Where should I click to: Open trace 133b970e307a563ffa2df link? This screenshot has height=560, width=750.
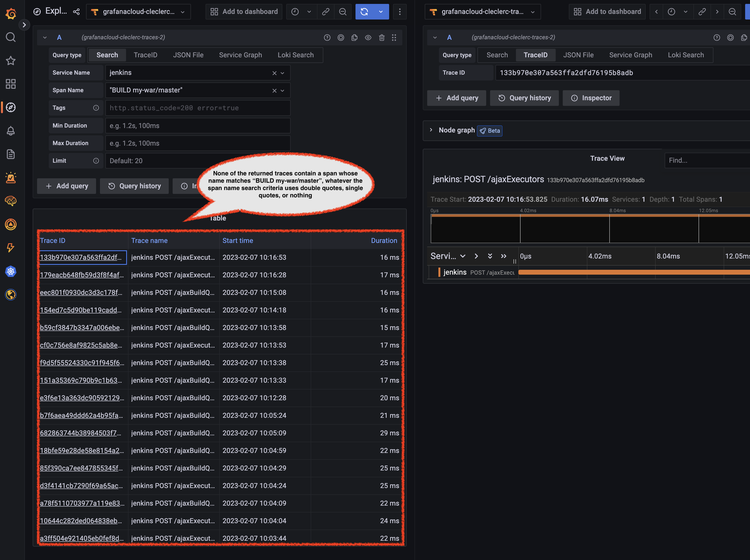point(82,257)
